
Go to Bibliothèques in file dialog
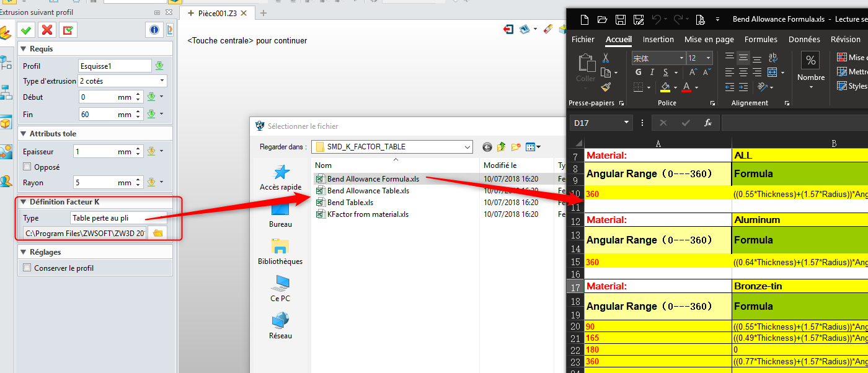[x=280, y=252]
